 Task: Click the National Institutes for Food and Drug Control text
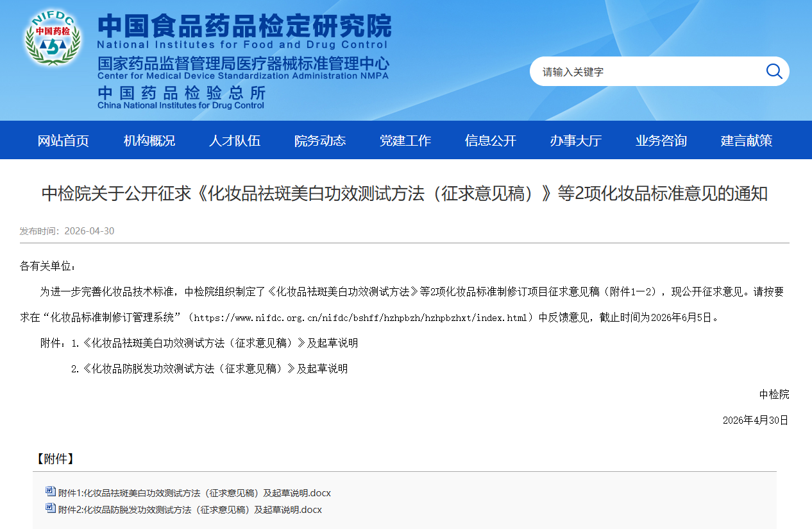tap(242, 45)
